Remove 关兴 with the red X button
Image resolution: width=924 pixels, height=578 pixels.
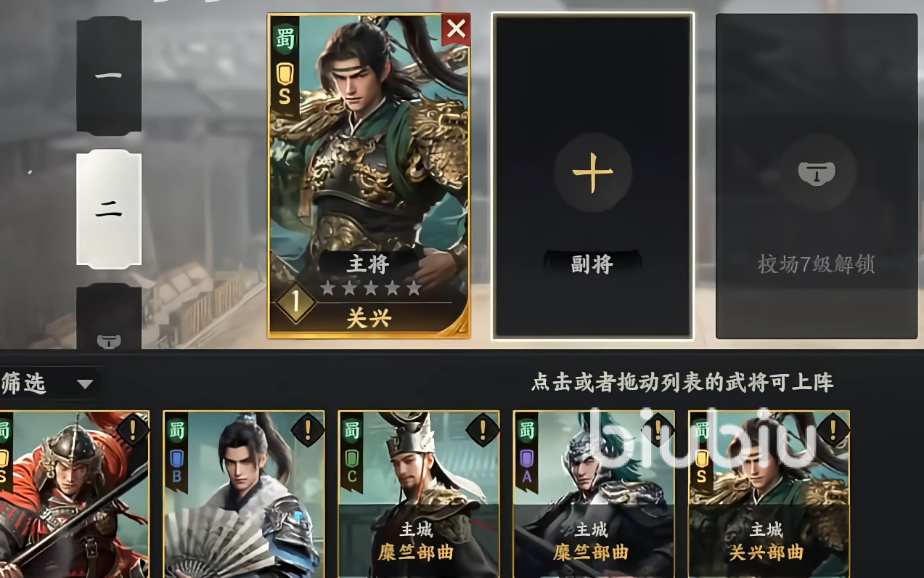coord(456,30)
